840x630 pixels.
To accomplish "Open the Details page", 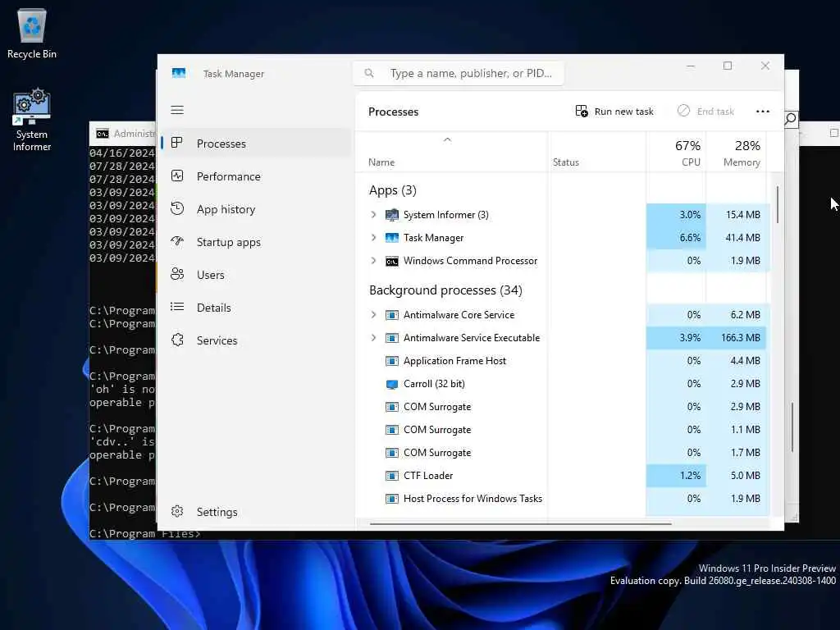I will pos(257,308).
